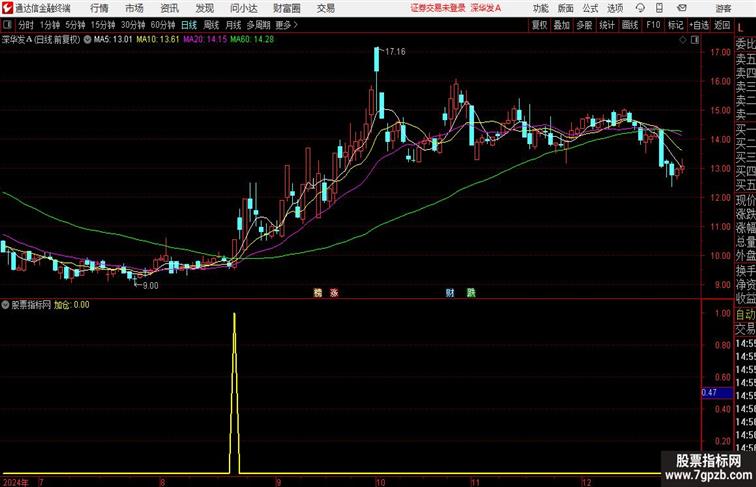The height and width of the screenshot is (487, 756).
Task: Open the 公式 menu
Action: (x=590, y=8)
